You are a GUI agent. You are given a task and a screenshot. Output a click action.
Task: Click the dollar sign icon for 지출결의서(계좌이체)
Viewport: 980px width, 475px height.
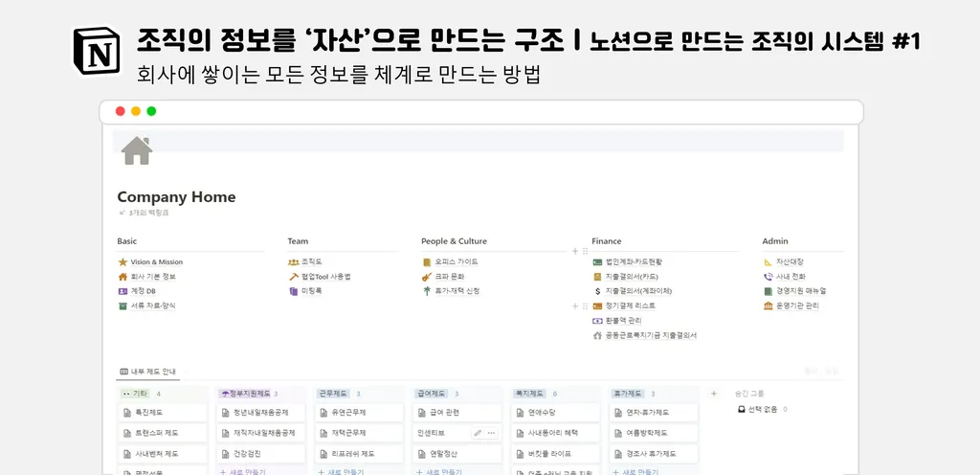click(597, 291)
